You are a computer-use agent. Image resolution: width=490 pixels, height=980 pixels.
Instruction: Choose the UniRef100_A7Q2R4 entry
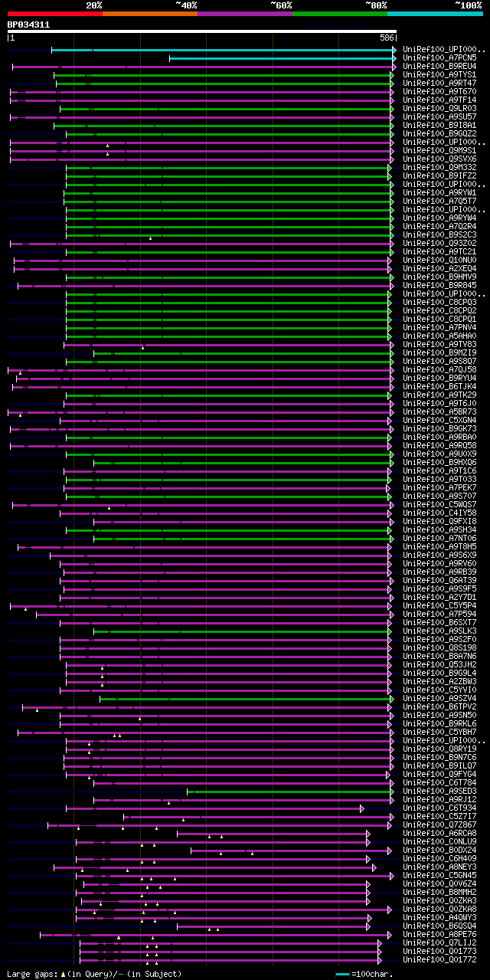(439, 226)
